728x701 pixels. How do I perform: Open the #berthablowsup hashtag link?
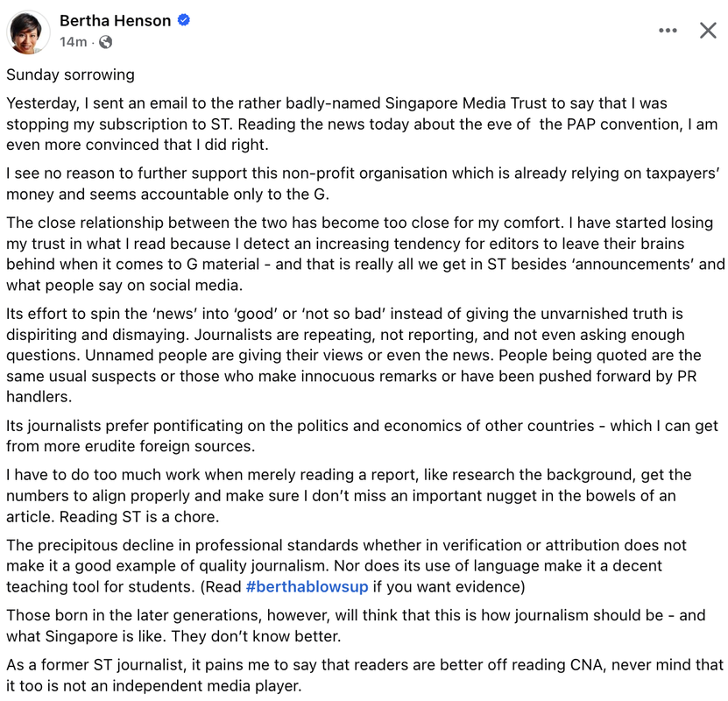[x=307, y=586]
